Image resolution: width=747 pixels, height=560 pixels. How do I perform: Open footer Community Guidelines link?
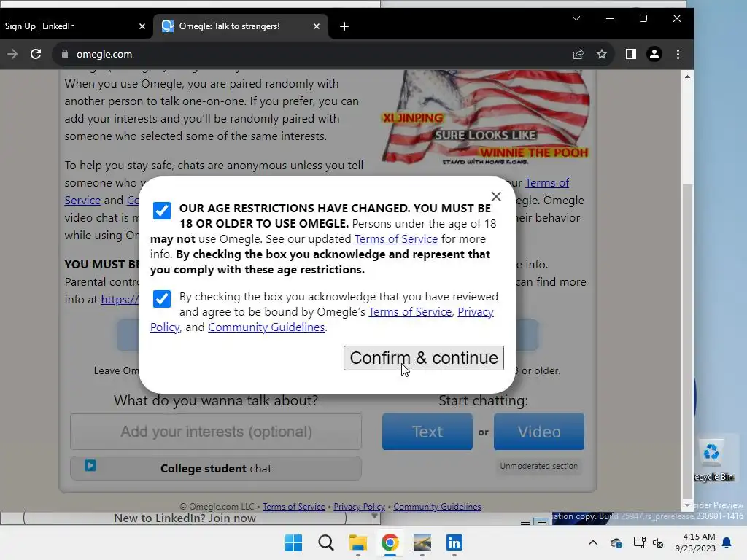pos(437,507)
